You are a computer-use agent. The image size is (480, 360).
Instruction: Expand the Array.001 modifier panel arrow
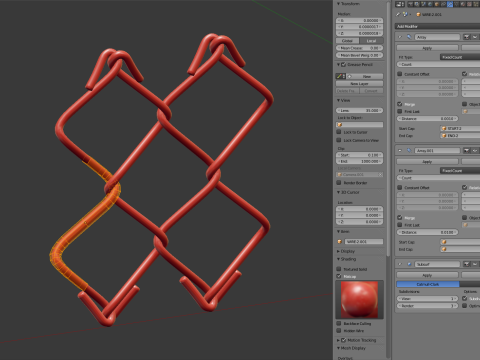(x=400, y=151)
